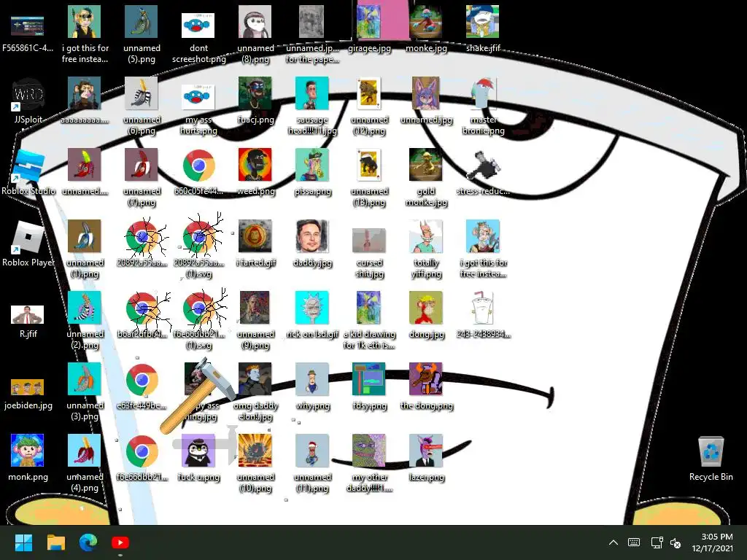747x560 pixels.
Task: Select the why.png file
Action: 312,386
